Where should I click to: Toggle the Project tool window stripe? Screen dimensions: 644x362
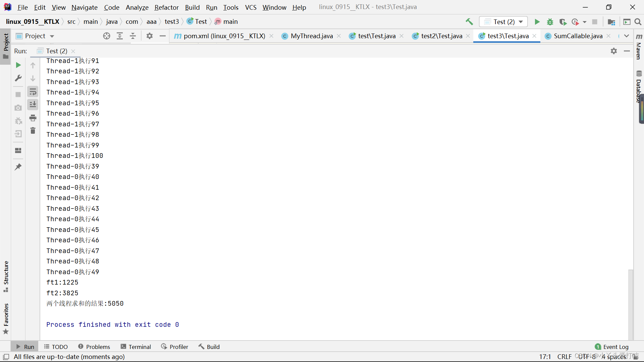coord(6,46)
